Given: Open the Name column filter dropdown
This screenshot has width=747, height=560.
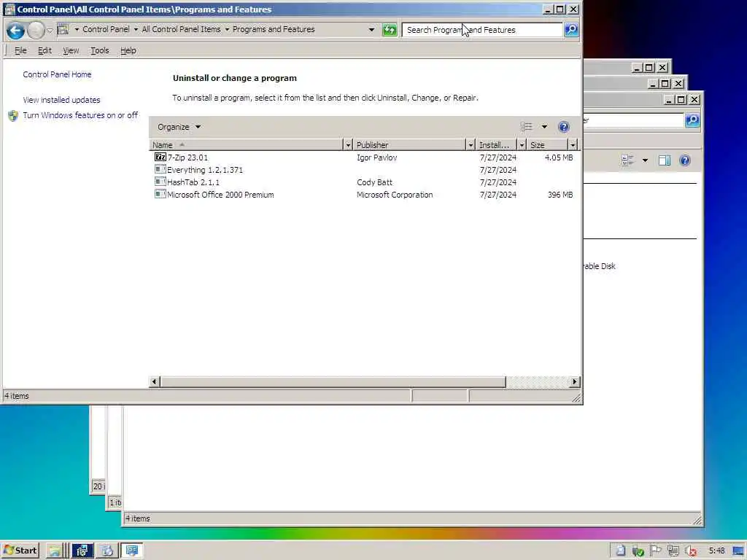Looking at the screenshot, I should click(348, 145).
